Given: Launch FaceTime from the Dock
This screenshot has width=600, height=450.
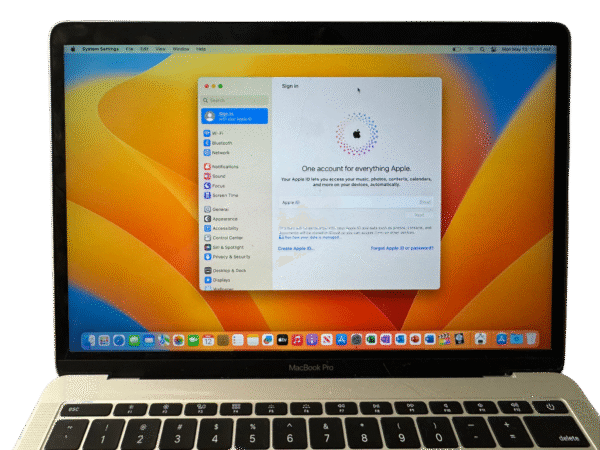Looking at the screenshot, I should click(x=193, y=340).
